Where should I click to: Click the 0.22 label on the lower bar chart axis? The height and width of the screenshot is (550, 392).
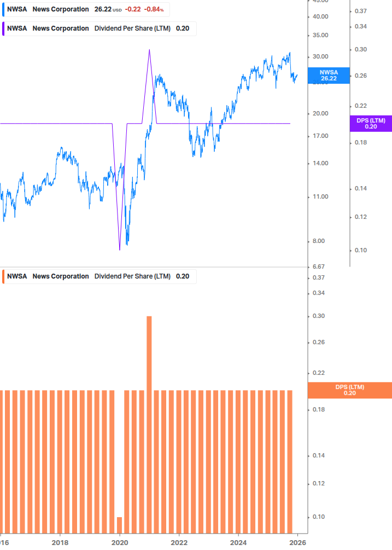319,373
